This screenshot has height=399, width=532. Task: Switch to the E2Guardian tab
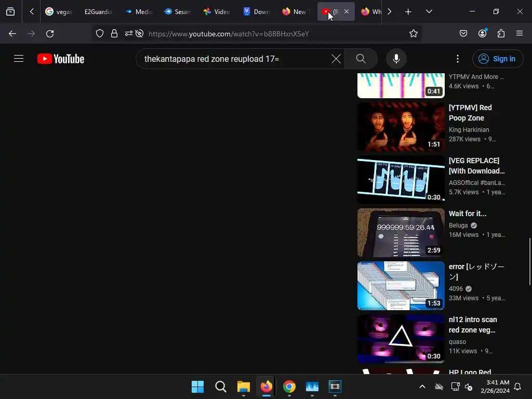pyautogui.click(x=98, y=12)
